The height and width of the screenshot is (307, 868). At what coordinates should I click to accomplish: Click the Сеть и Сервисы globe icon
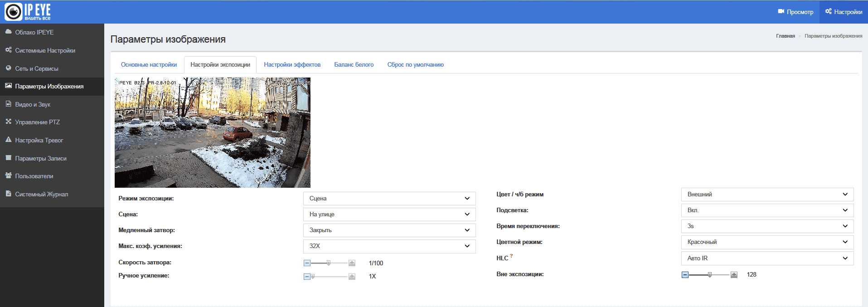coord(8,68)
